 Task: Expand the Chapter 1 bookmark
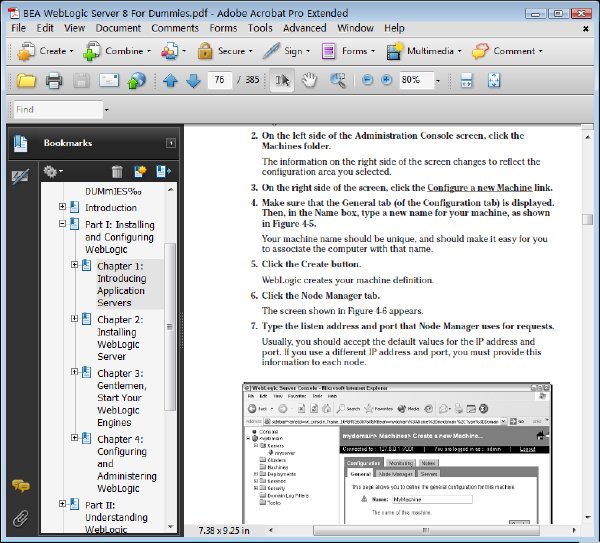click(x=75, y=265)
